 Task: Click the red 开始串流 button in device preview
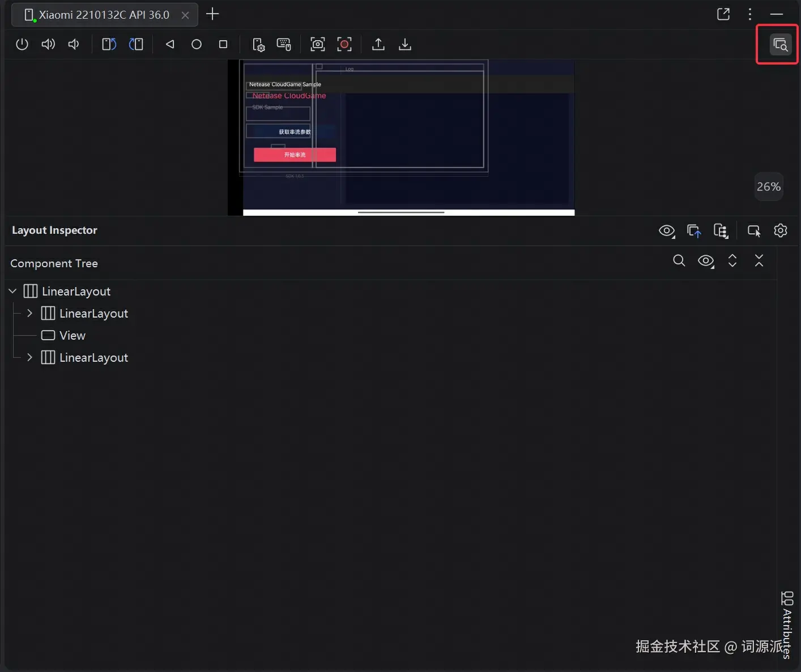pyautogui.click(x=295, y=155)
